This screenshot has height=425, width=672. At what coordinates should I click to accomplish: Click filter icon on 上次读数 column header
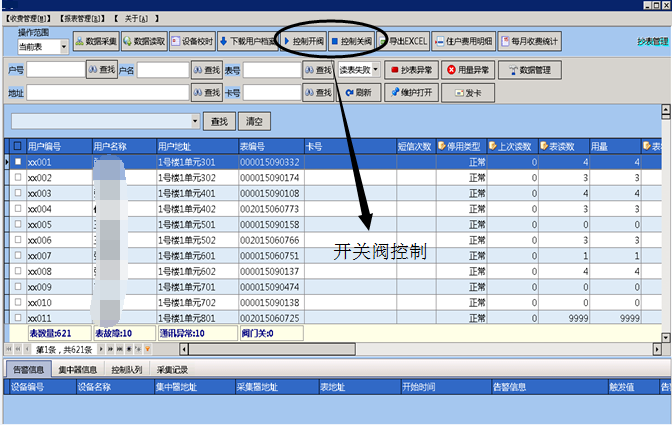pyautogui.click(x=492, y=146)
